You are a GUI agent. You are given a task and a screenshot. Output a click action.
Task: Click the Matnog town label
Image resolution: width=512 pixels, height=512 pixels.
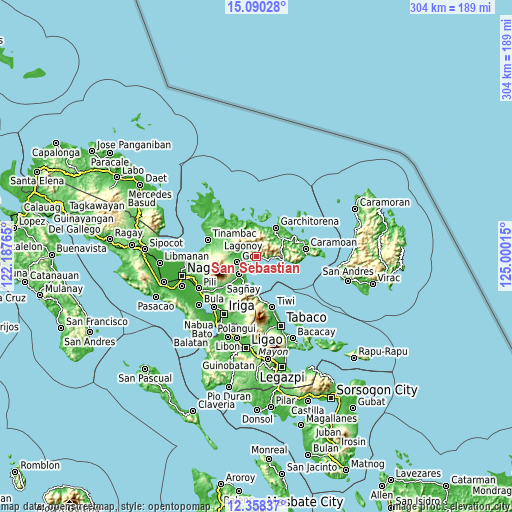[x=368, y=464]
